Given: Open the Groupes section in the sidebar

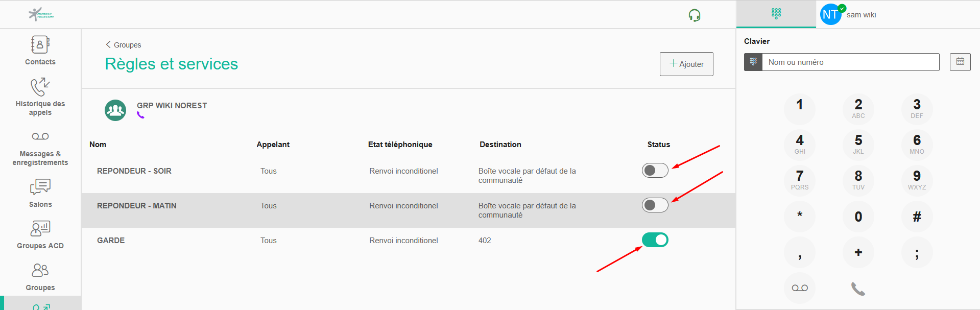Looking at the screenshot, I should pyautogui.click(x=40, y=277).
